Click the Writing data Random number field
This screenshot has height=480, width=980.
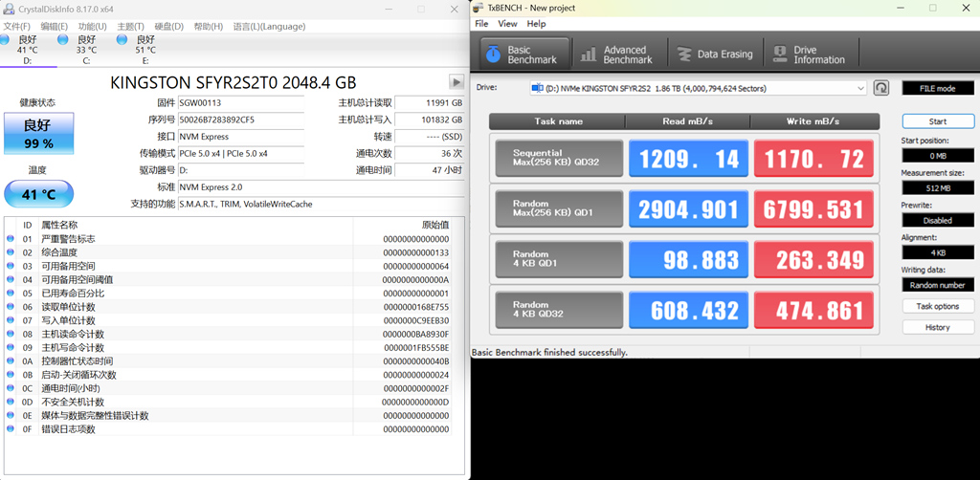pos(938,285)
